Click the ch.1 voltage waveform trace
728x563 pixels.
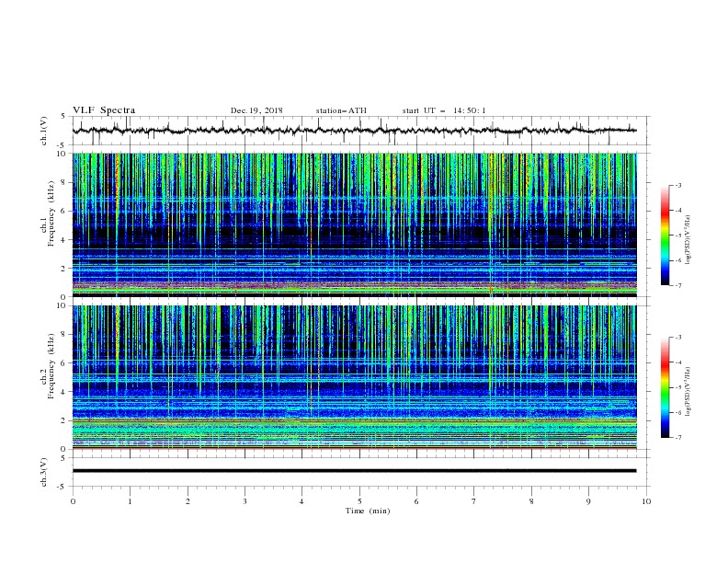click(x=354, y=131)
